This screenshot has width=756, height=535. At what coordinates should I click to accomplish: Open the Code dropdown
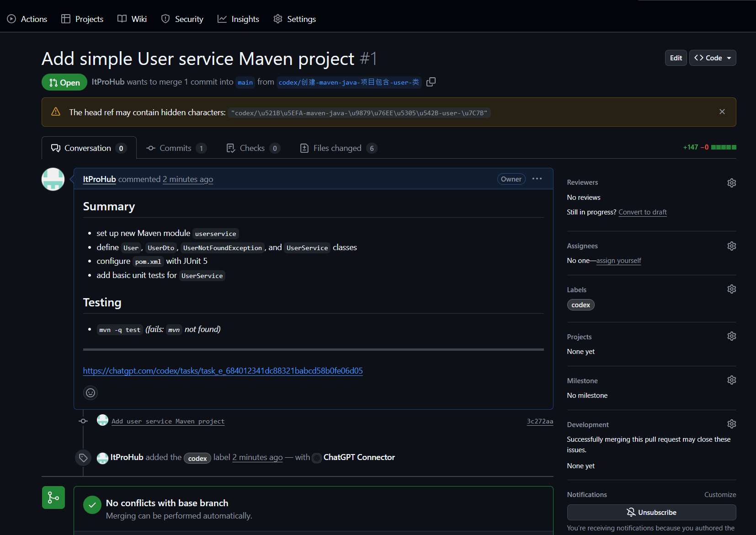point(712,58)
